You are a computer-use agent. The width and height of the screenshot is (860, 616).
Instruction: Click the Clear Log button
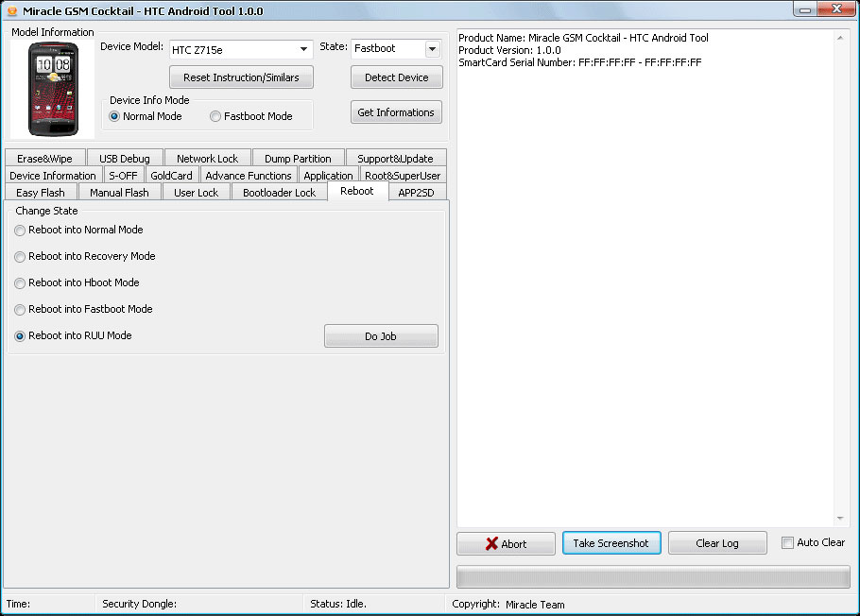pos(717,543)
